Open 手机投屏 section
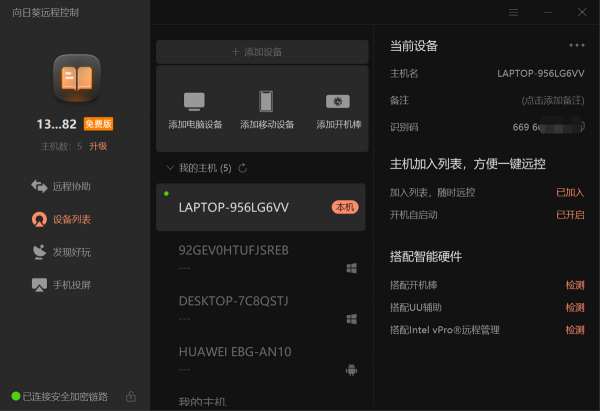This screenshot has width=600, height=411. click(71, 285)
